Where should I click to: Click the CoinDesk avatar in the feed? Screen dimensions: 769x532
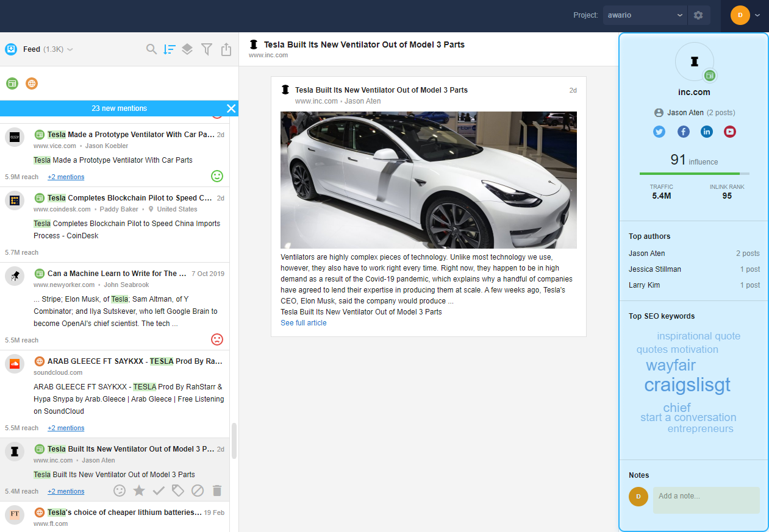(x=15, y=200)
